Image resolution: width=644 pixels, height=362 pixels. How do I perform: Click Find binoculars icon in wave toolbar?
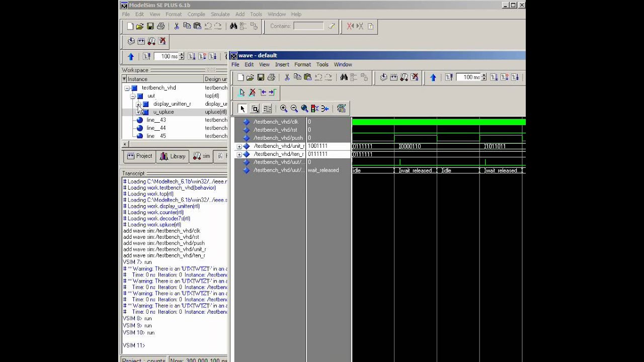tap(344, 77)
